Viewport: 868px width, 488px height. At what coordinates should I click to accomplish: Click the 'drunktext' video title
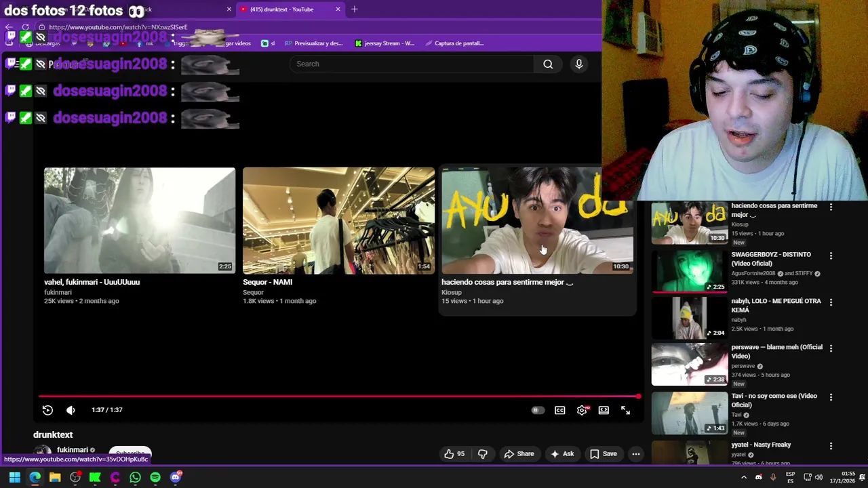(x=53, y=434)
